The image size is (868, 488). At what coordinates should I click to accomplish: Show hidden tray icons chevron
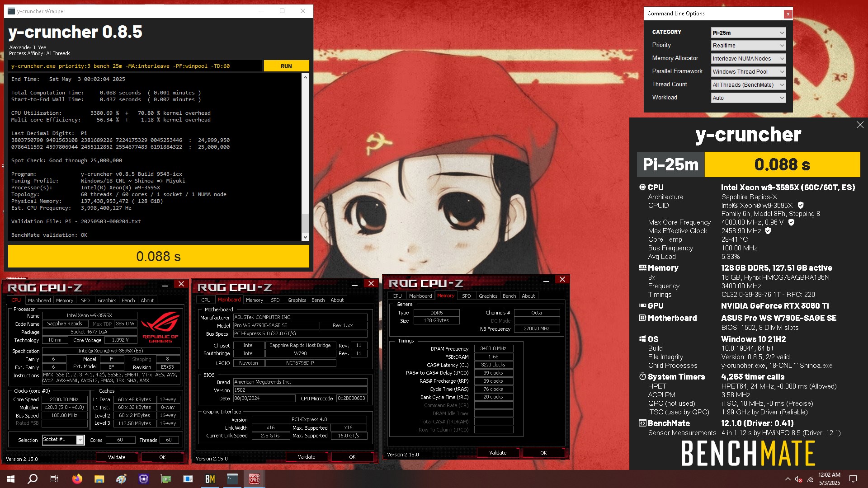[788, 479]
